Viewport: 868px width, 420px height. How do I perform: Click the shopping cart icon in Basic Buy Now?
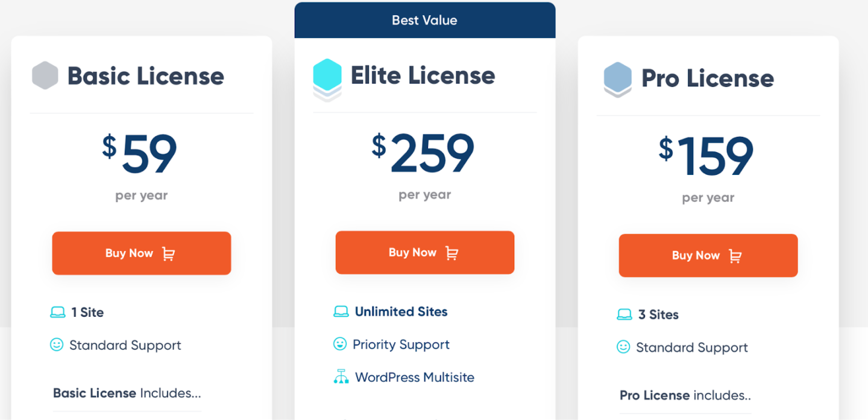click(168, 253)
